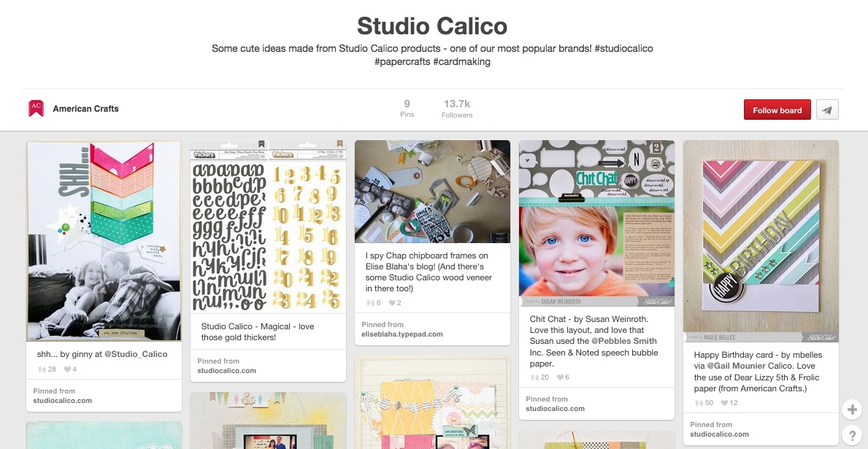This screenshot has height=449, width=868.
Task: Click heart icon on Happy Birthday card pin
Action: coord(724,403)
